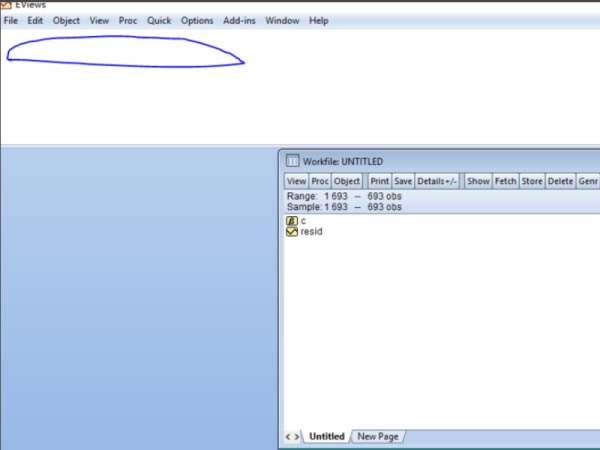Select the Untitled page tab
600x450 pixels.
326,437
